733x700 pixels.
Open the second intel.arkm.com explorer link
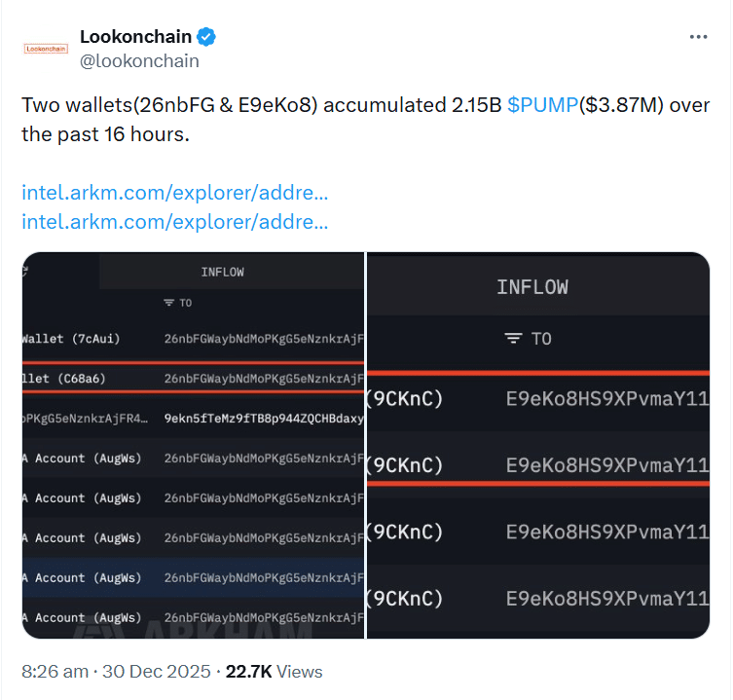point(174,221)
